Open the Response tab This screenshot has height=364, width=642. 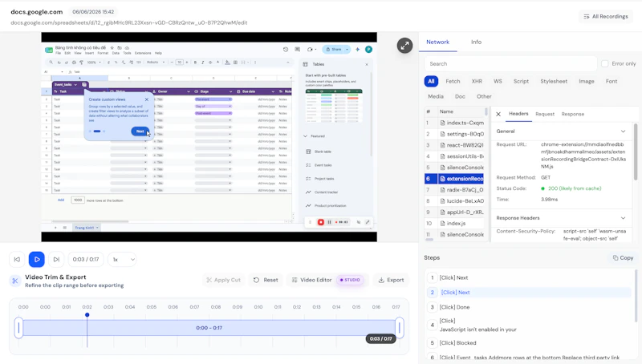572,114
